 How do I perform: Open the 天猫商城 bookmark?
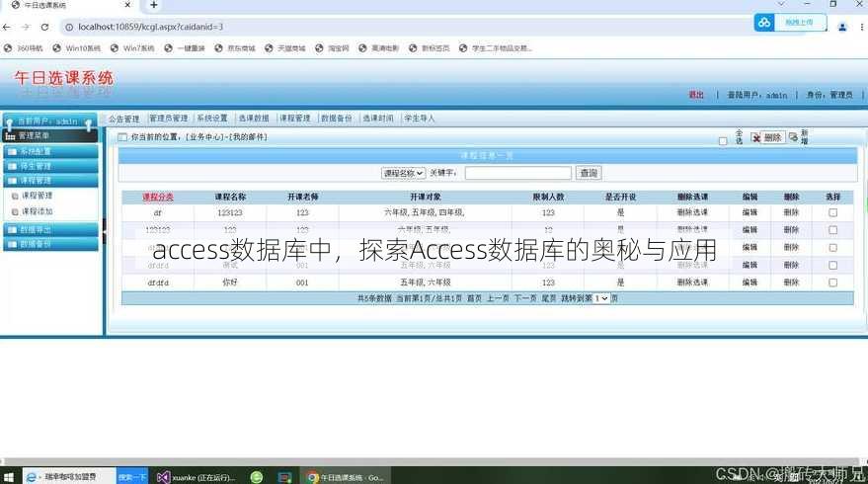click(x=285, y=48)
